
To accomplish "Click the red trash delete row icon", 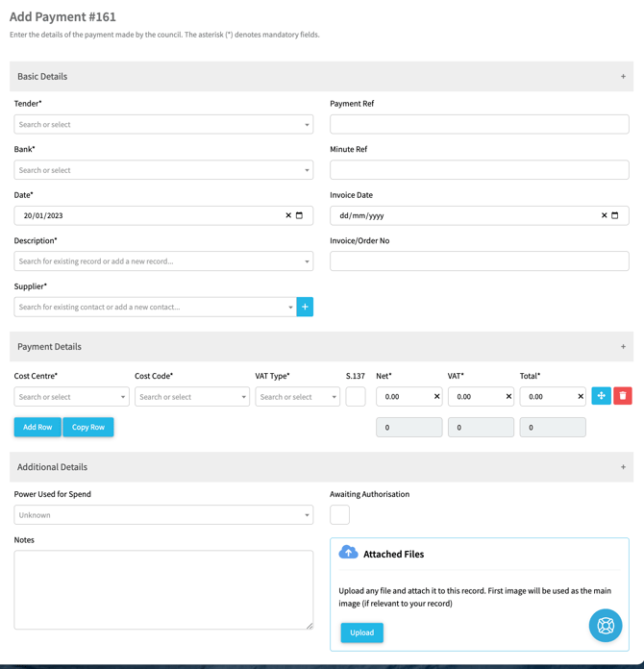I will [x=623, y=396].
